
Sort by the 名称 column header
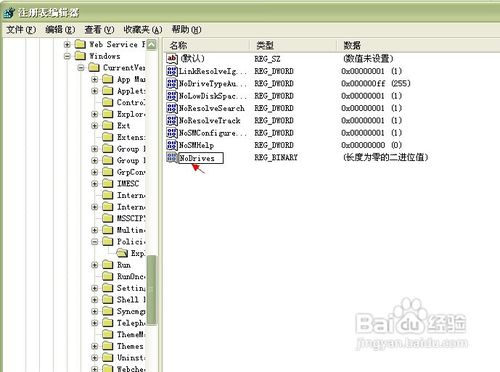click(207, 45)
